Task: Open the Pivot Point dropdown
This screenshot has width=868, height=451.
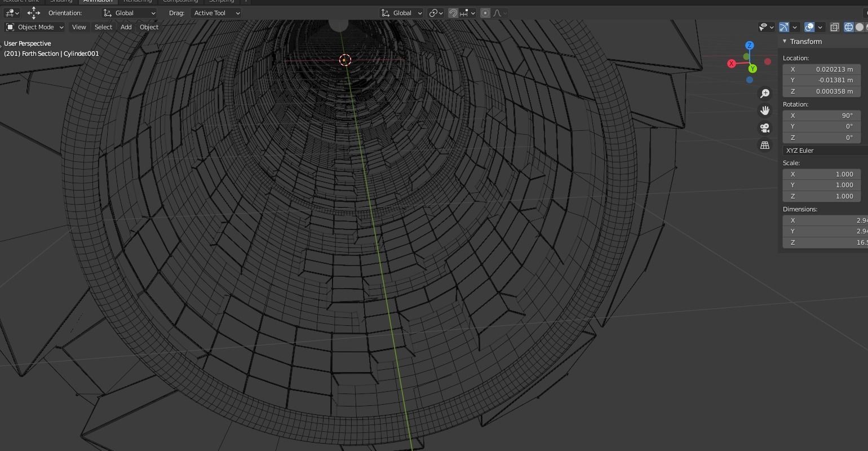Action: click(x=436, y=12)
